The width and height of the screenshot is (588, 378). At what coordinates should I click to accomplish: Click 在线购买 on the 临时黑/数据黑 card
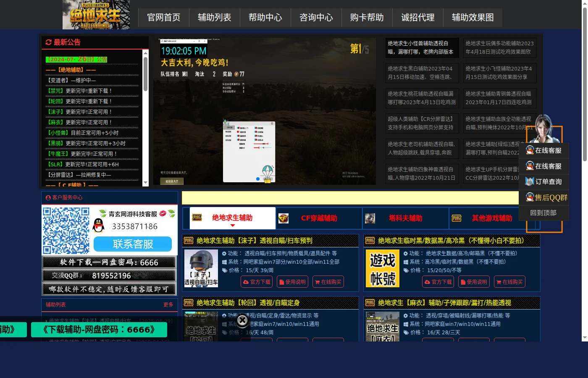(x=509, y=282)
